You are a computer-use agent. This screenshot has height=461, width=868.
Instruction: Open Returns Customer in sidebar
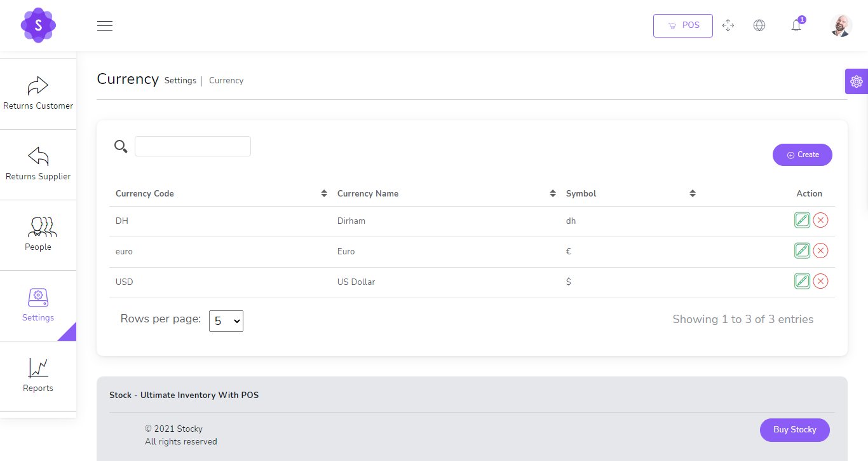point(38,93)
